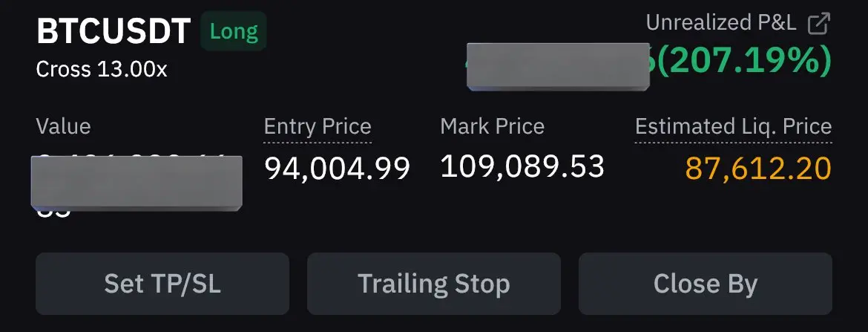Tap the Mark Price label
The image size is (868, 332).
click(492, 126)
